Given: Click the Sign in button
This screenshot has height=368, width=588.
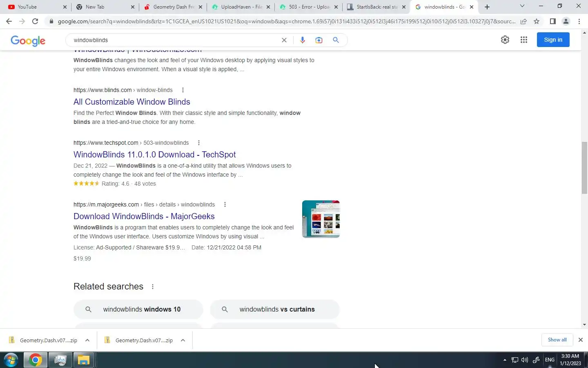Looking at the screenshot, I should 553,40.
